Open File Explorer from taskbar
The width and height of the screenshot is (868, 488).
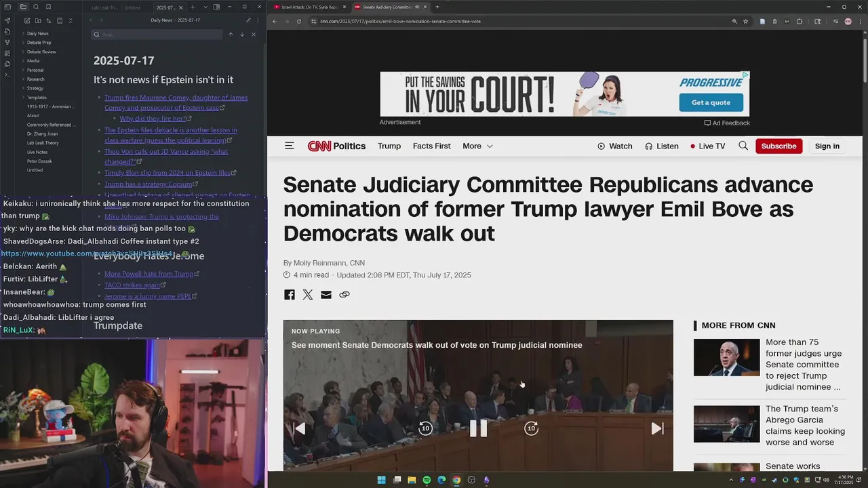(412, 480)
